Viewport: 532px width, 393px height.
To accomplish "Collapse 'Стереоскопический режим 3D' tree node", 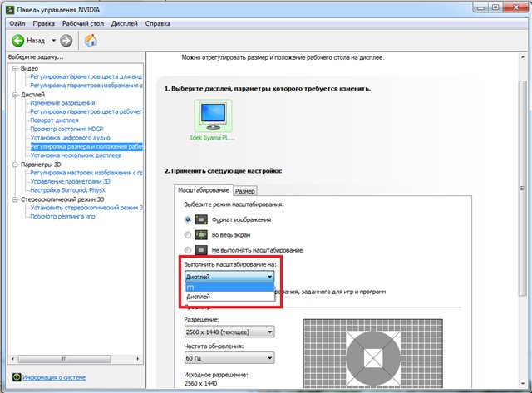I will tap(15, 199).
